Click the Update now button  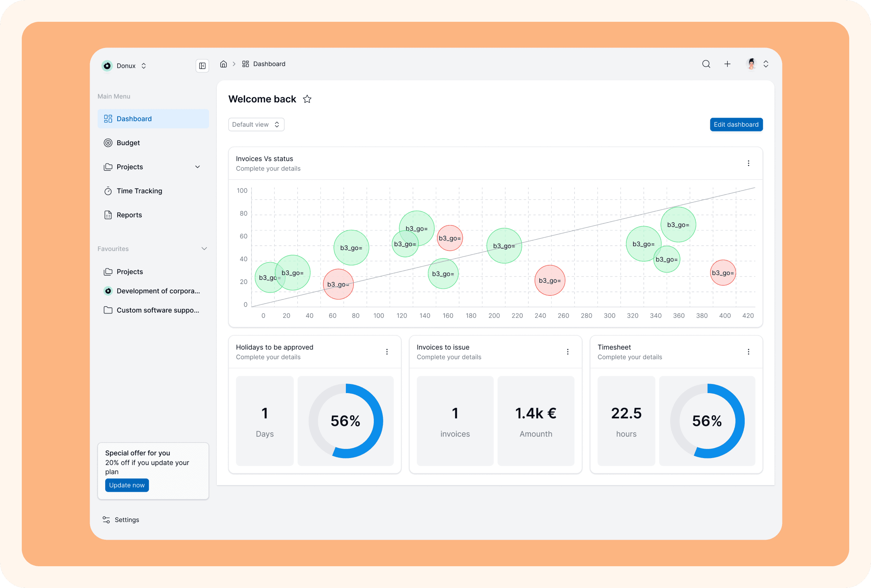pos(127,485)
